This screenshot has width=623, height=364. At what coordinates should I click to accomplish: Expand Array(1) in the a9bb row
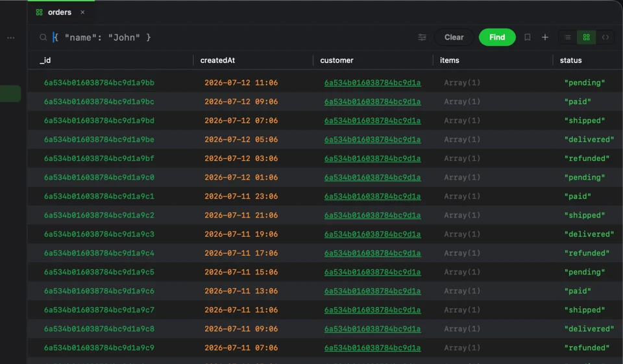[x=462, y=82]
